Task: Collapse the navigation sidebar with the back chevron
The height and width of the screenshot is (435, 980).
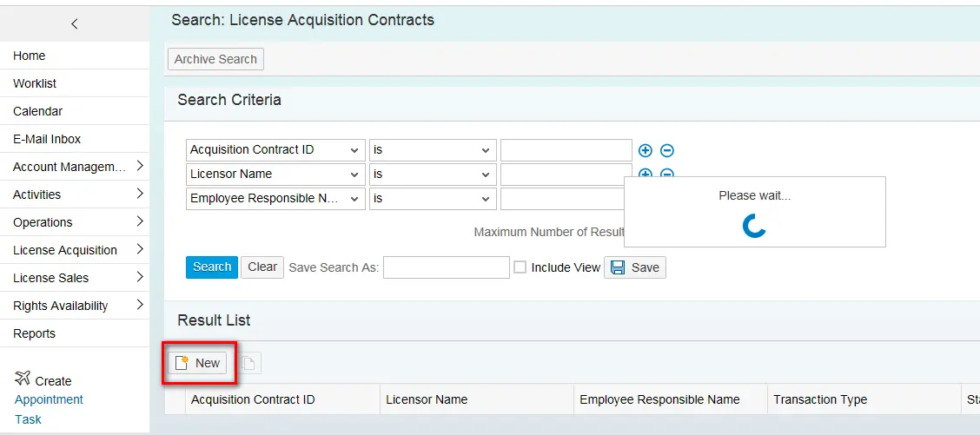Action: (x=75, y=24)
